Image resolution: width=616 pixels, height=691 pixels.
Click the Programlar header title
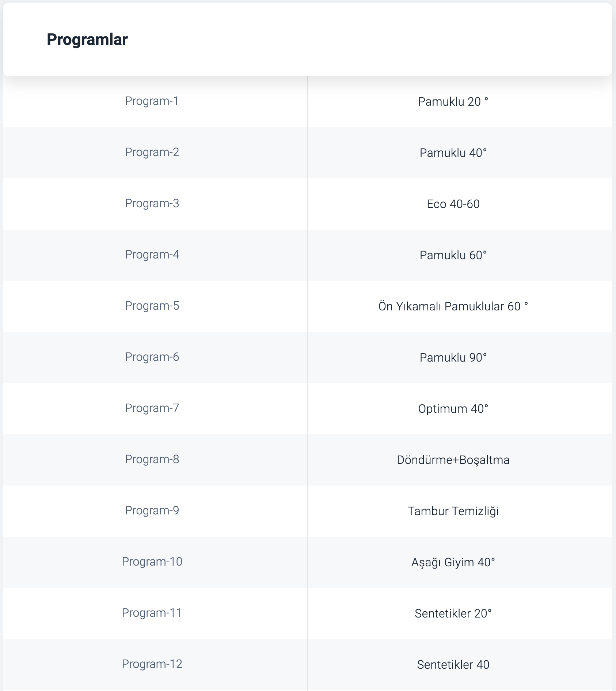coord(87,39)
